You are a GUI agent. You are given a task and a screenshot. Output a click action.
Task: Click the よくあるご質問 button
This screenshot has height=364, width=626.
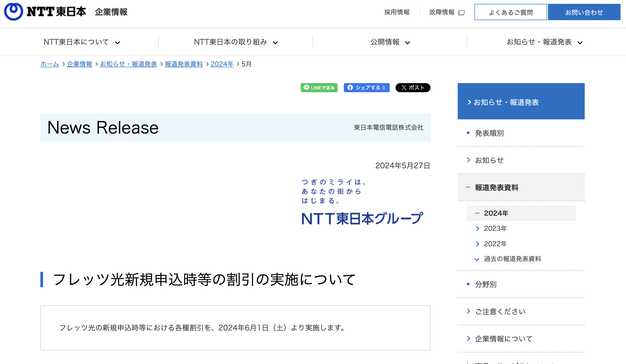tap(510, 12)
